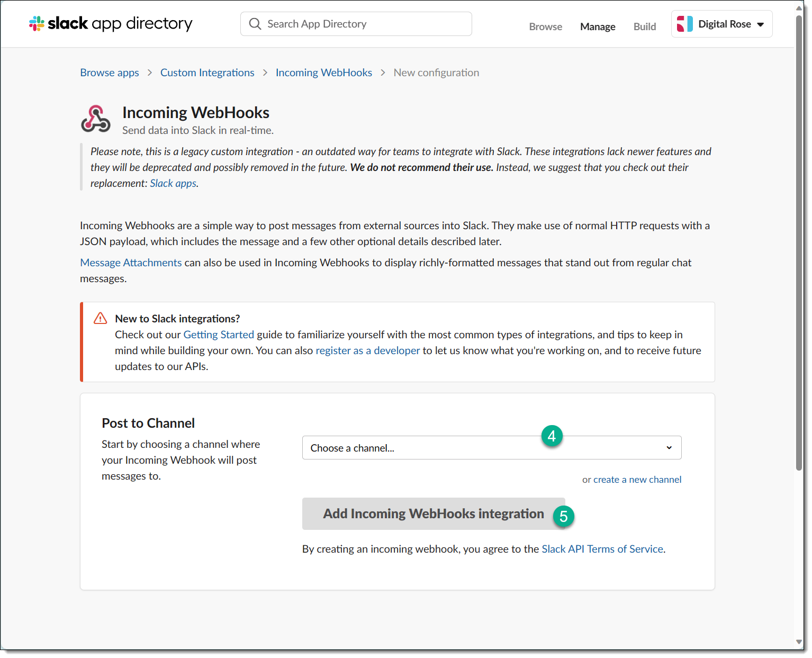Click the Digital Rose workspace icon
This screenshot has height=658, width=812.
(684, 24)
